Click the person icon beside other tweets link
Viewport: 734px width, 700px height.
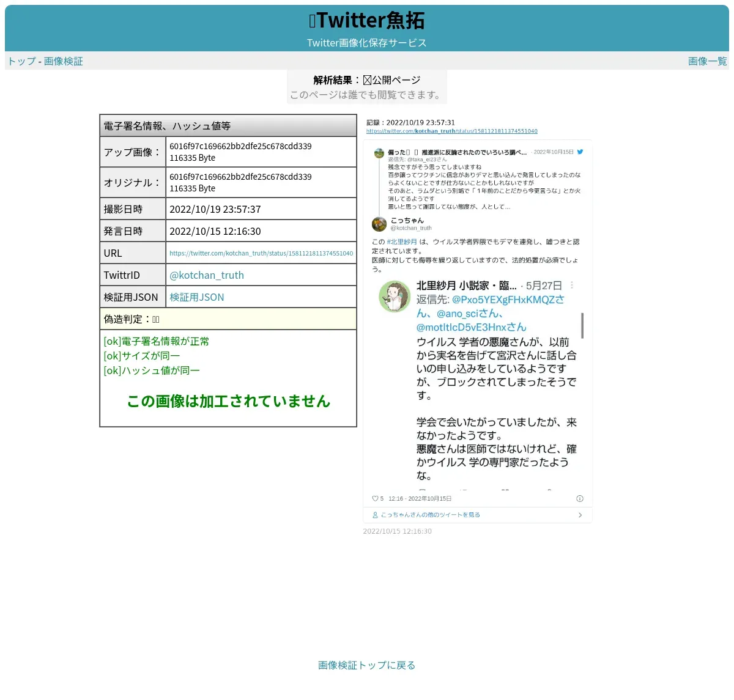point(376,515)
